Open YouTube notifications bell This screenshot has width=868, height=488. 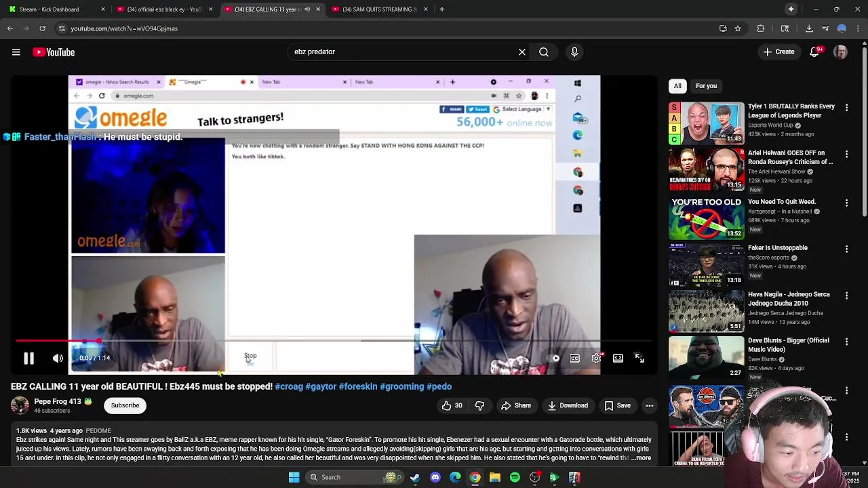click(816, 52)
